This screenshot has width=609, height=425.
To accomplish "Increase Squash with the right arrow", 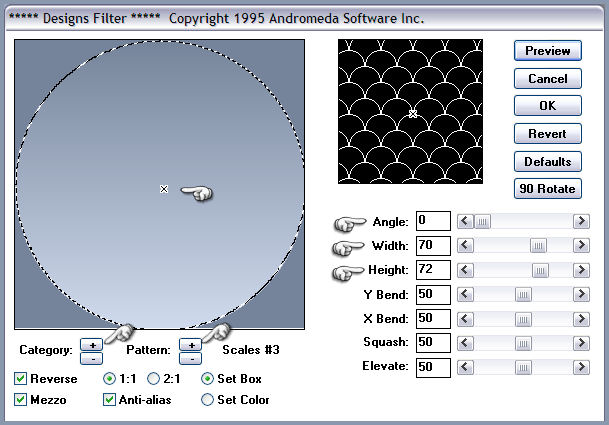I will tap(581, 343).
